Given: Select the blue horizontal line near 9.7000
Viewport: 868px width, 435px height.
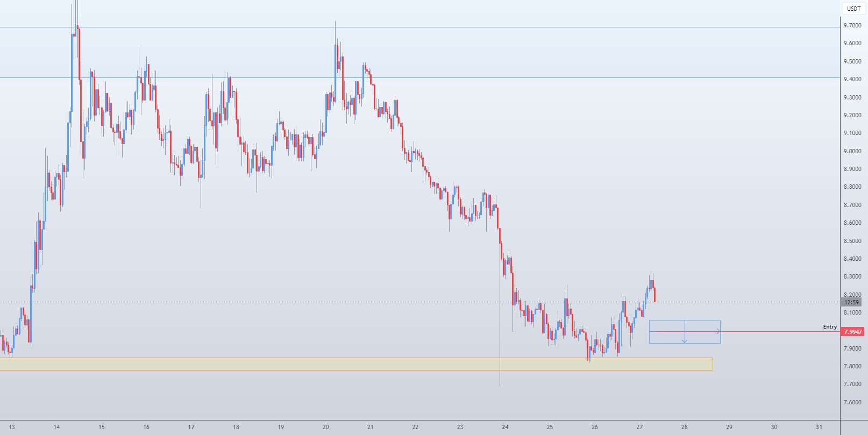Looking at the screenshot, I should [x=419, y=27].
